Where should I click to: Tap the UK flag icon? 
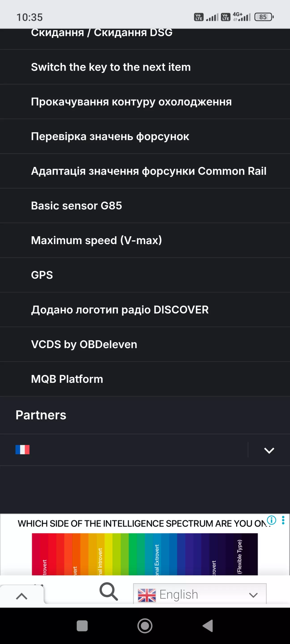147,595
